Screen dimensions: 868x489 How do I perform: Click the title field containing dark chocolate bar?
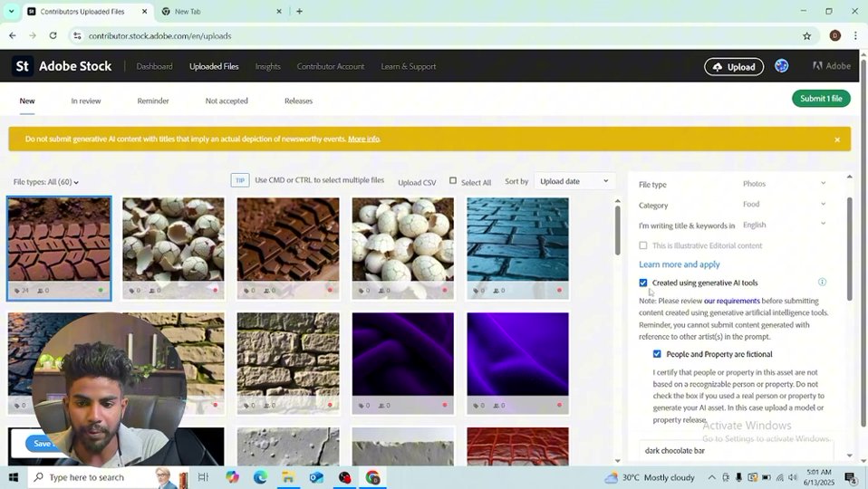(x=737, y=451)
